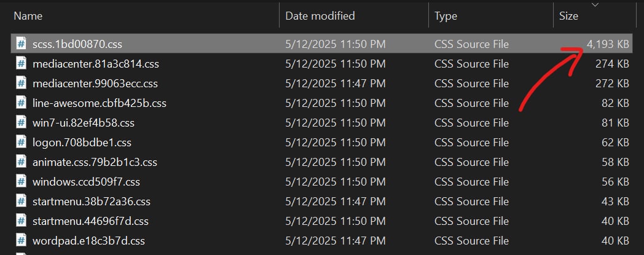Viewport: 644px width, 255px height.
Task: Click the scss.1bd00870.css file icon
Action: (21, 44)
